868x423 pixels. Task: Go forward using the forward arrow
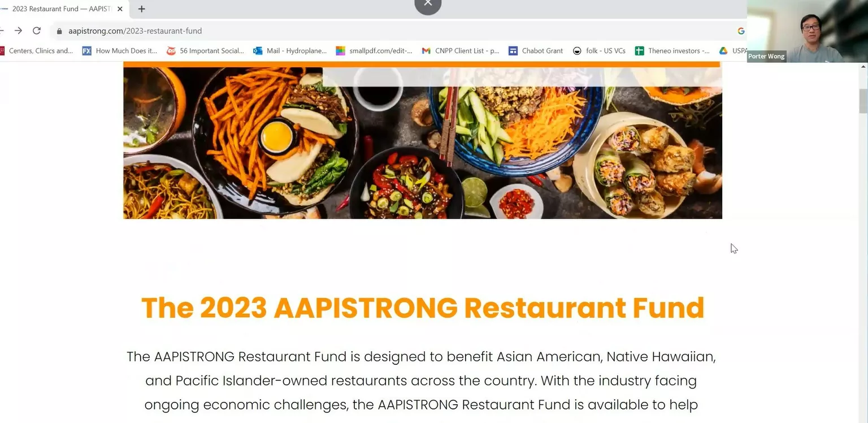(18, 31)
